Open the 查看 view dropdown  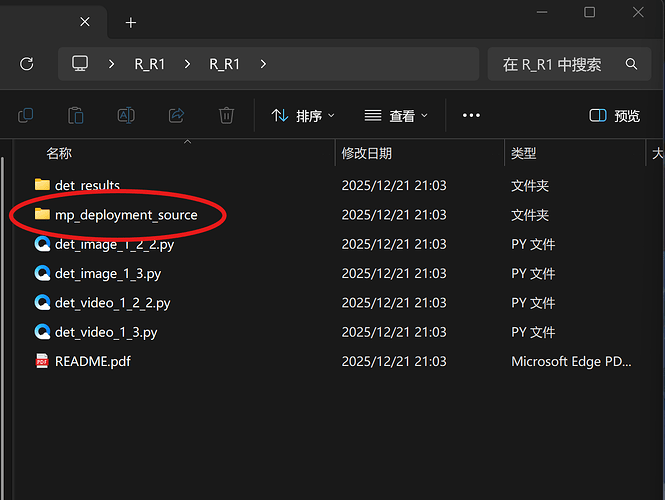(396, 116)
